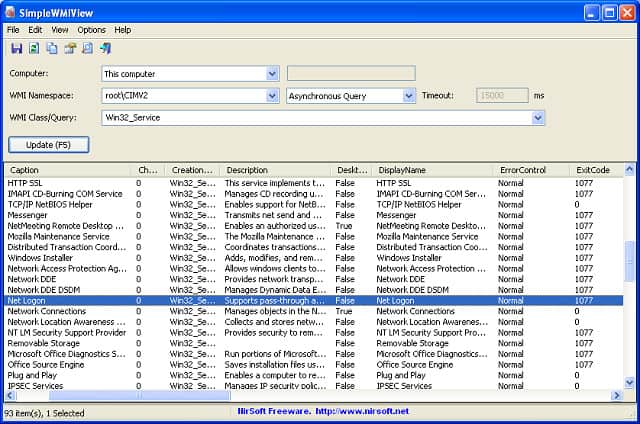Click the Update (F5) button
Image resolution: width=640 pixels, height=424 pixels.
[49, 145]
